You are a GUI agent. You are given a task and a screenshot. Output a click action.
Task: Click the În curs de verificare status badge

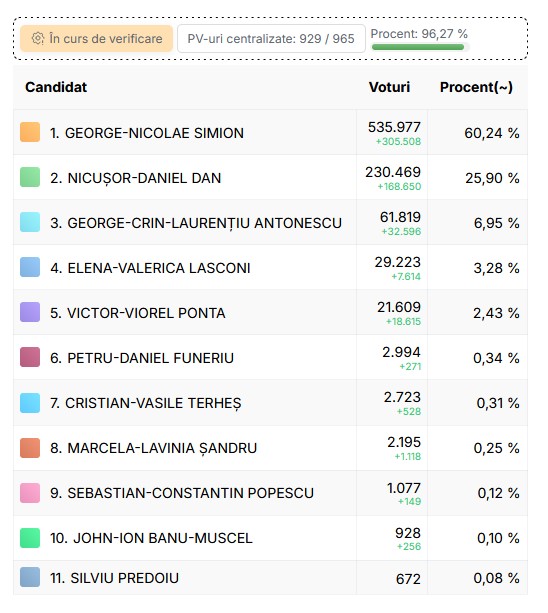(x=97, y=38)
